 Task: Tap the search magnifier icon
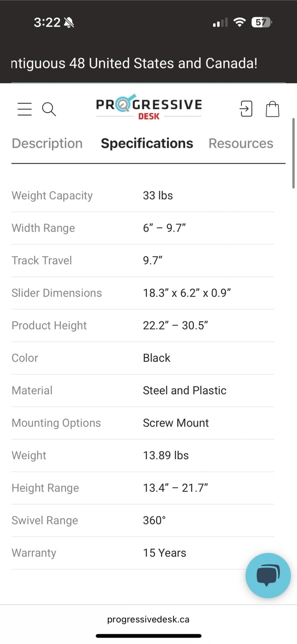[x=49, y=109]
